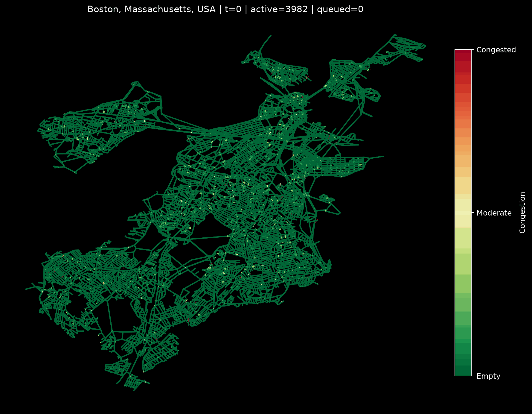Click the light green band of the colorbar

point(463,263)
